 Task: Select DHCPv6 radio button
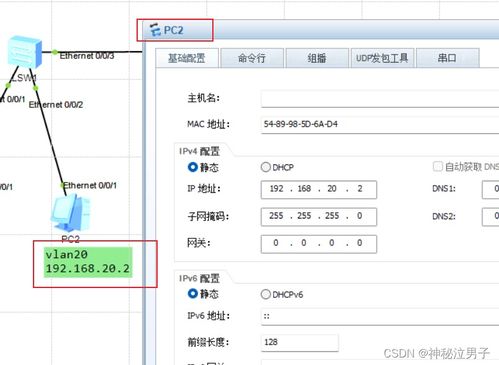click(x=266, y=294)
